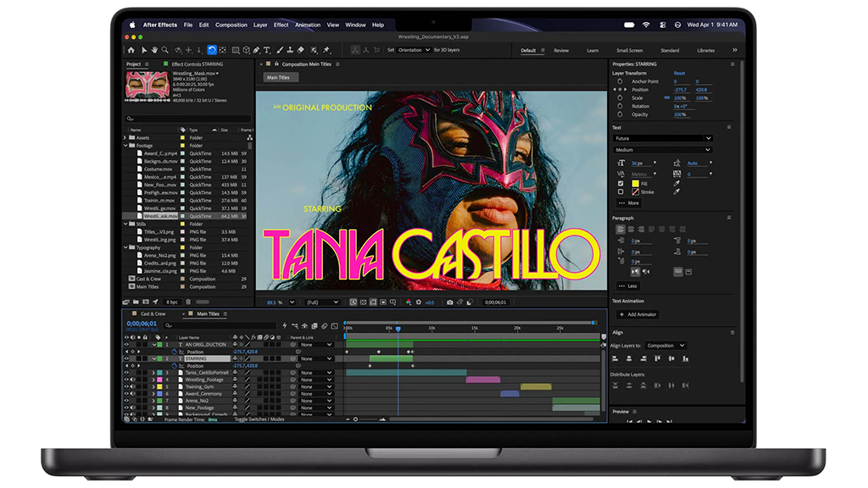
Task: Select the Horizontal Type tool
Action: (x=267, y=50)
